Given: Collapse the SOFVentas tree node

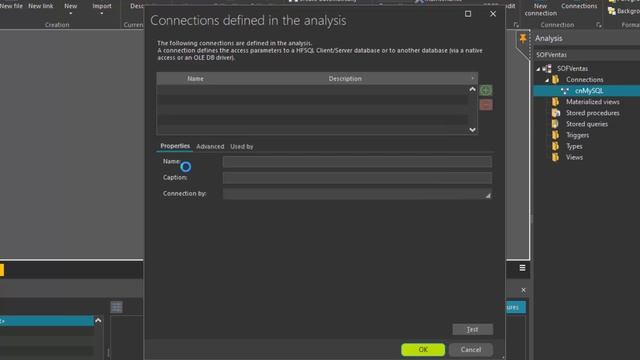Looking at the screenshot, I should point(538,69).
